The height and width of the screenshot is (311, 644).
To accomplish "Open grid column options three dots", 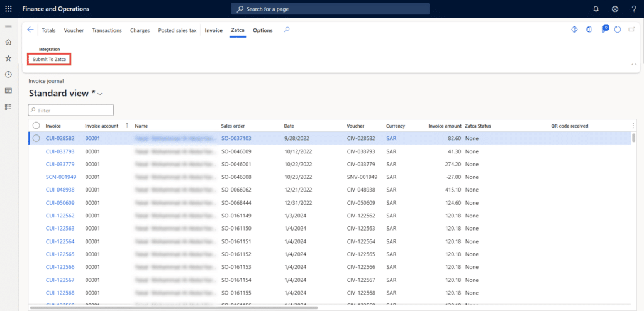I will [633, 126].
